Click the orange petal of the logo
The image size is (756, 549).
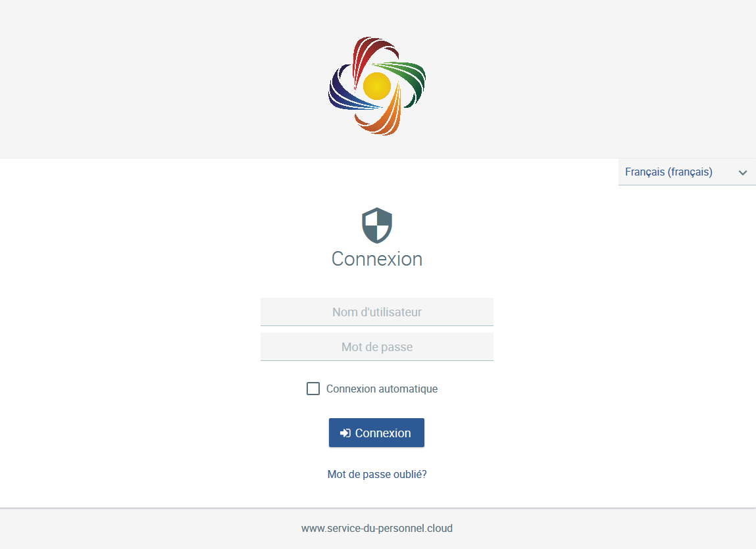pos(384,116)
